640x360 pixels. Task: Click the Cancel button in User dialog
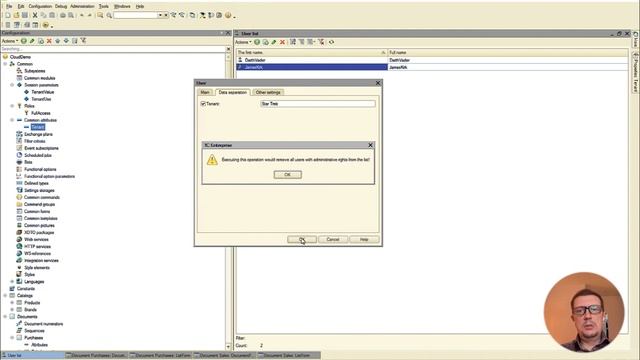(333, 239)
